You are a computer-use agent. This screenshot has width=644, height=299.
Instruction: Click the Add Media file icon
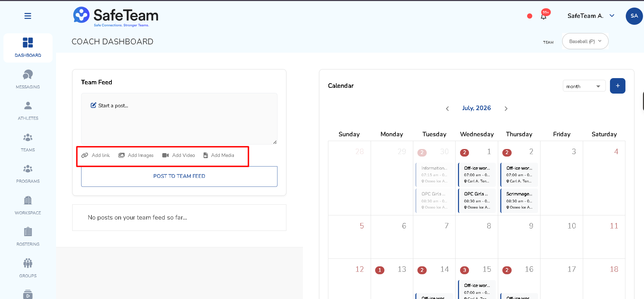206,155
